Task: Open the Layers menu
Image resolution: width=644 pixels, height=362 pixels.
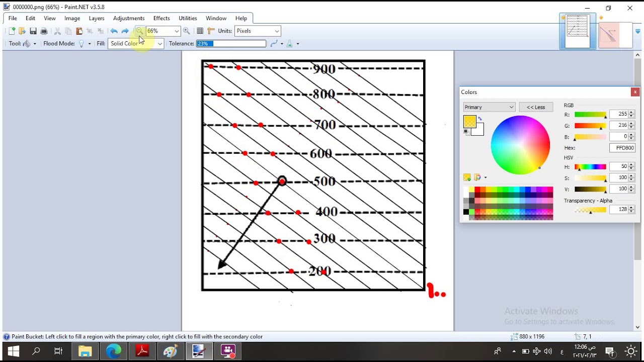Action: tap(97, 19)
